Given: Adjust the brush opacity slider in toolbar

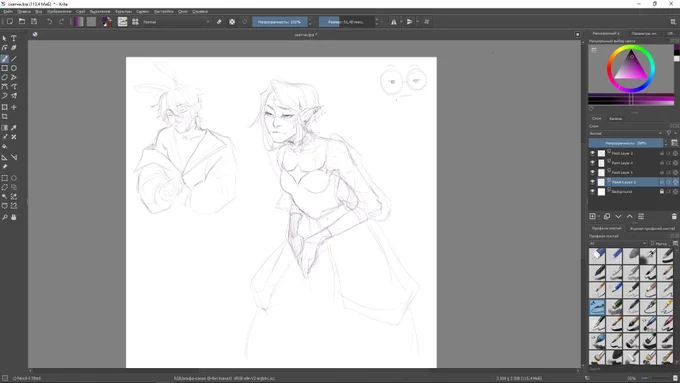Looking at the screenshot, I should (x=280, y=22).
